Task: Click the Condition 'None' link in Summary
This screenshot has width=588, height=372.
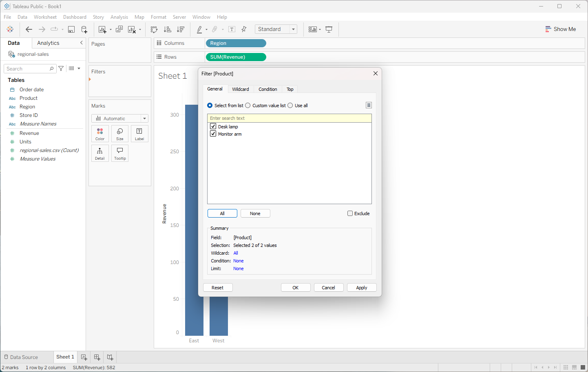Action: [x=239, y=261]
